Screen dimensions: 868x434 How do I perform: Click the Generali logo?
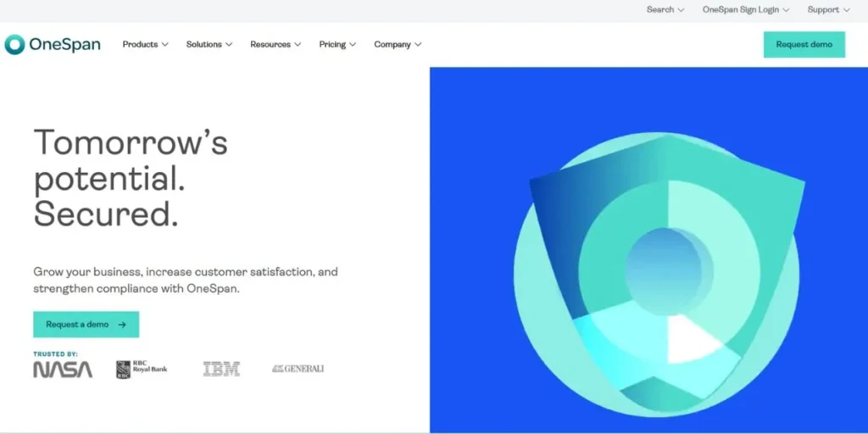298,369
